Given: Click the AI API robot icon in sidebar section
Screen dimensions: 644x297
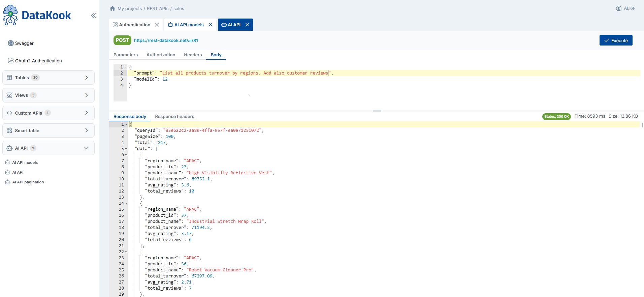Looking at the screenshot, I should click(9, 148).
